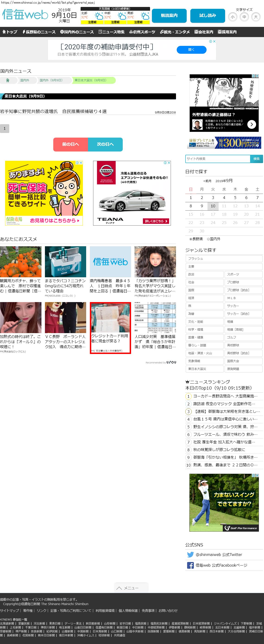Select medium font size 中

pos(244,17)
